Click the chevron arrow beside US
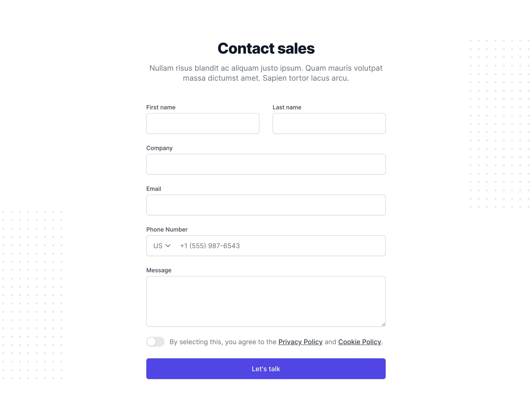 [168, 246]
